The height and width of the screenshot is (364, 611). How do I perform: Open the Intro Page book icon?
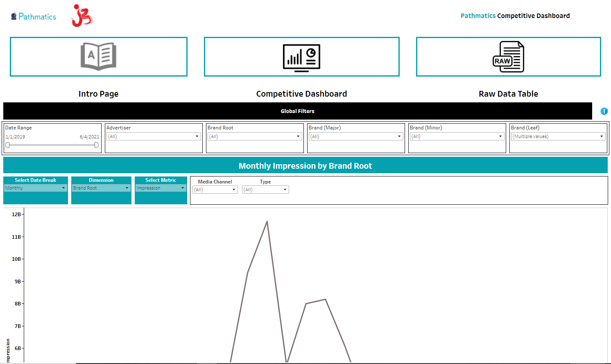tap(99, 57)
